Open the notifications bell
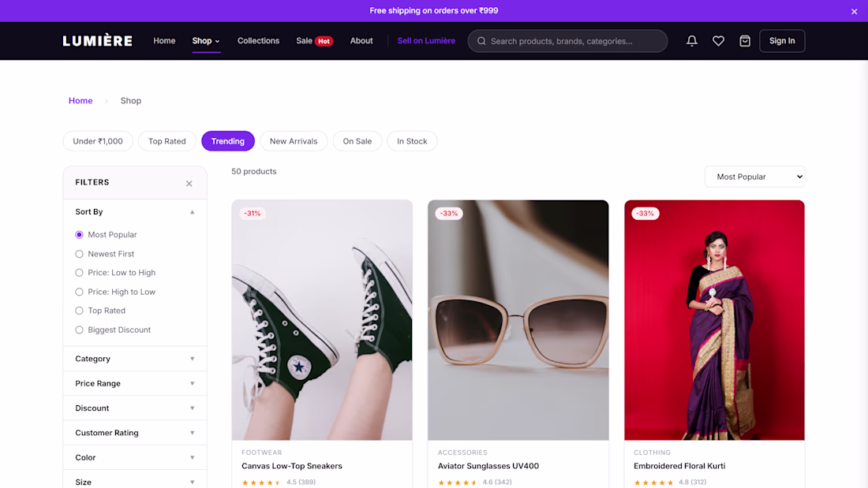 coord(691,41)
